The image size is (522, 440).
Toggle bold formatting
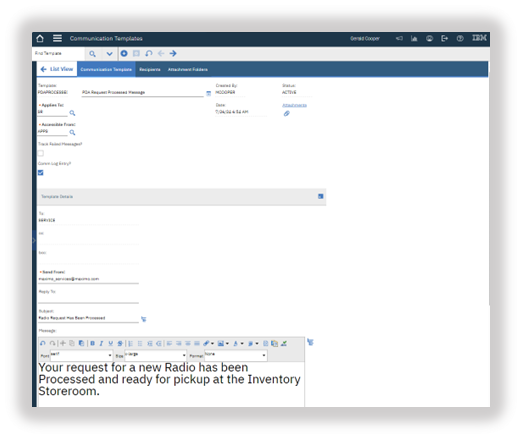(92, 343)
